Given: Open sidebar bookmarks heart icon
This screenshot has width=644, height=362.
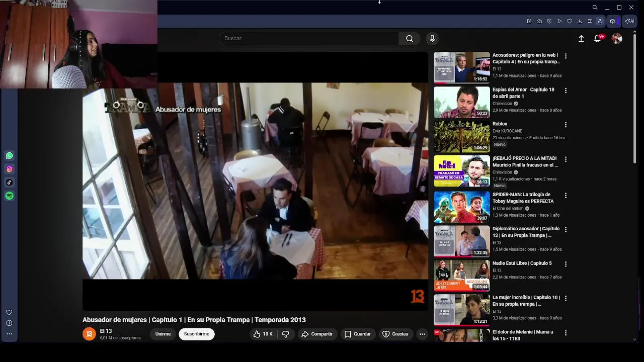Looking at the screenshot, I should 9,312.
